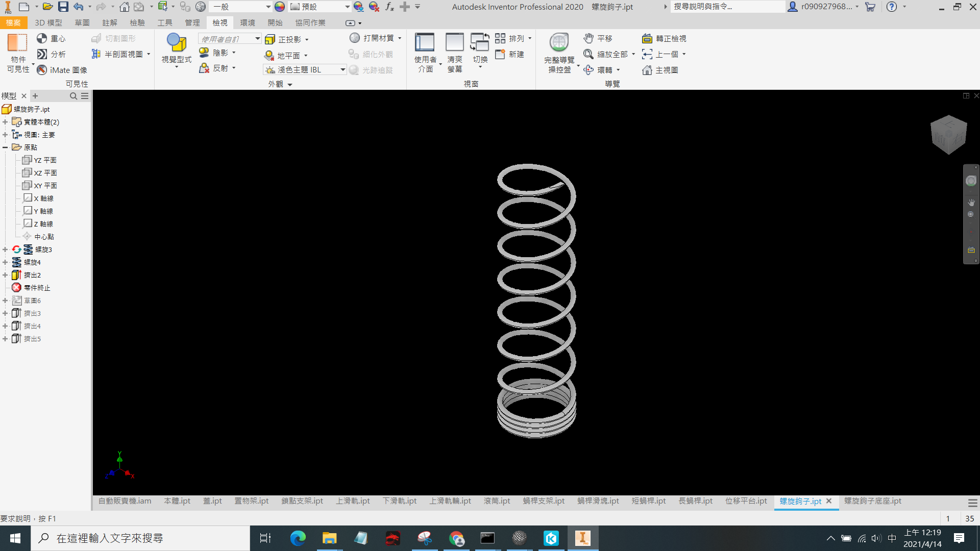Viewport: 980px width, 551px height.
Task: Return to Home View (主視圖)
Action: point(660,70)
